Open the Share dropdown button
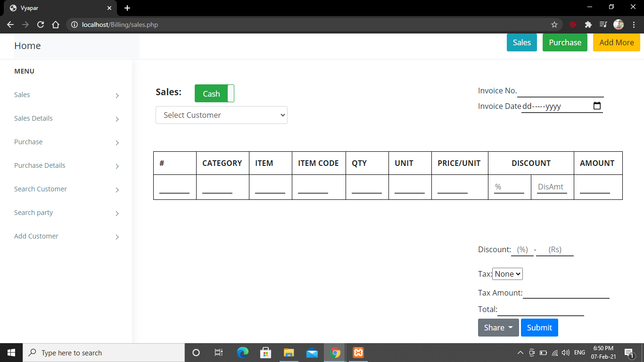This screenshot has width=644, height=362. [498, 328]
